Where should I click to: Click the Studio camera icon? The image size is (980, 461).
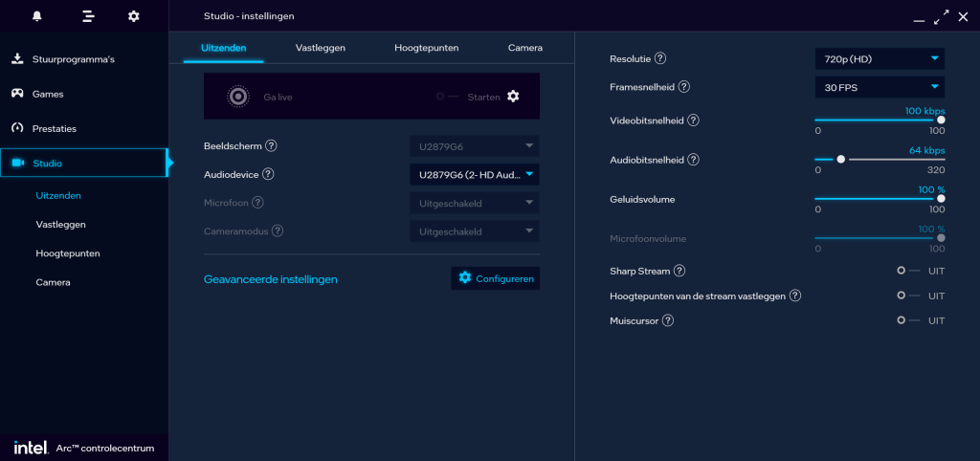tap(17, 163)
